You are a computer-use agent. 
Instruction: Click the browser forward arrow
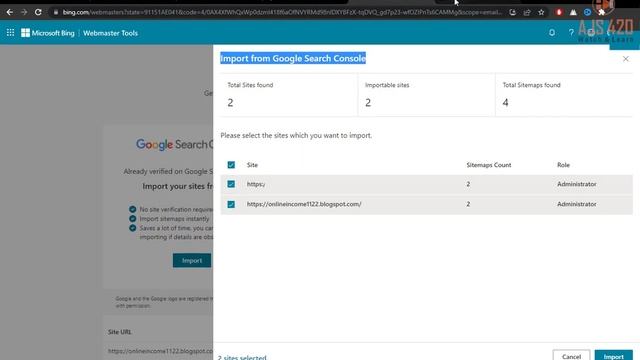[x=24, y=12]
